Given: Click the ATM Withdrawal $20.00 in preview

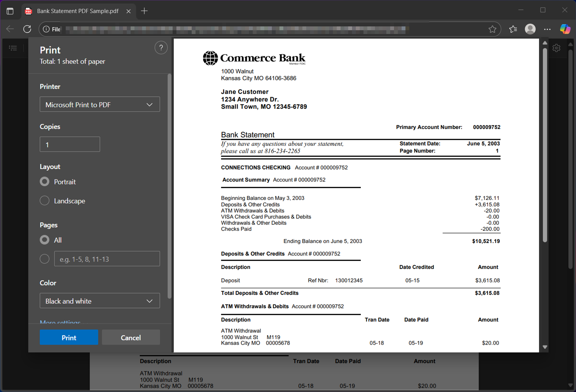Looking at the screenshot, I should (x=490, y=343).
